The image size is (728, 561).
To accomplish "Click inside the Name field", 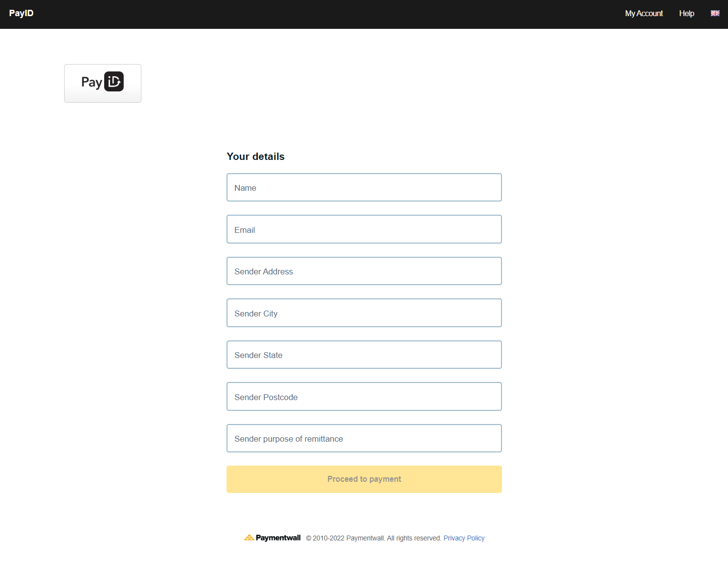I will [x=364, y=187].
